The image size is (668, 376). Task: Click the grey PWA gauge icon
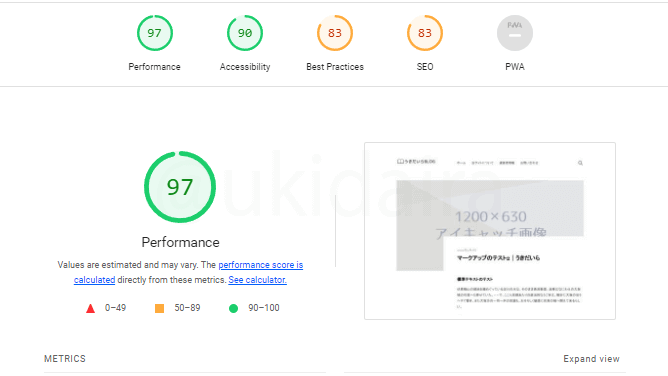tap(515, 33)
